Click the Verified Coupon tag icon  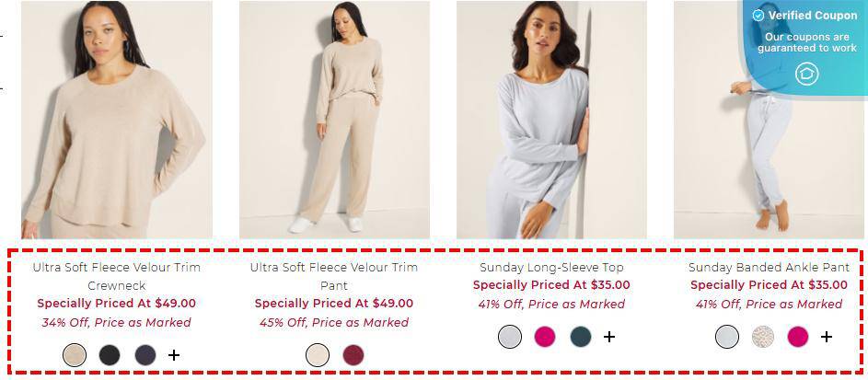point(806,74)
